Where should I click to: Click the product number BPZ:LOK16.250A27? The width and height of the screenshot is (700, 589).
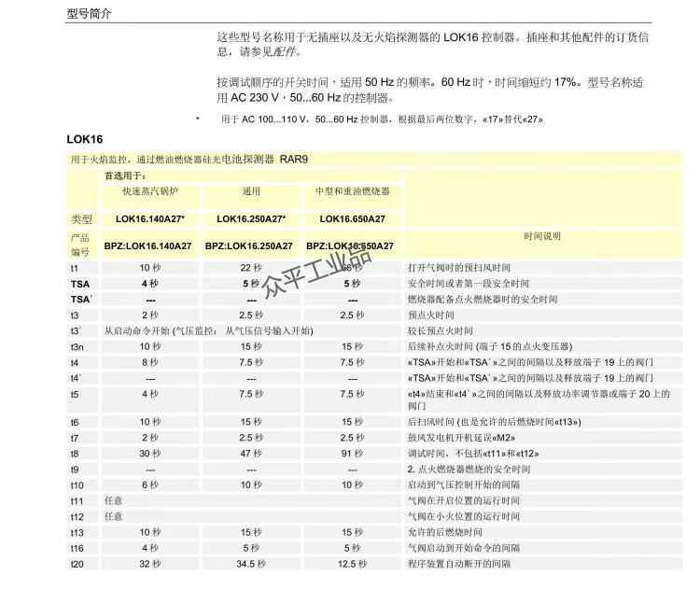pos(250,245)
